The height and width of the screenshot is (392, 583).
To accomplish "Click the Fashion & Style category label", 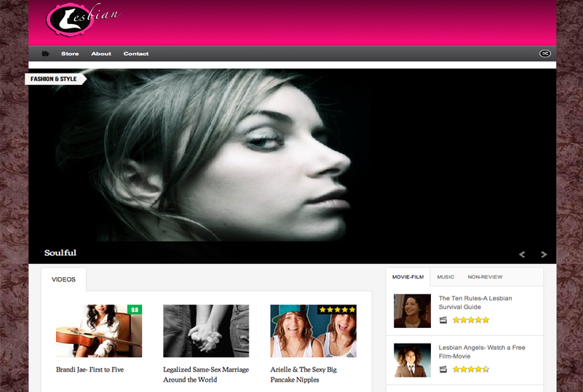I will point(54,79).
